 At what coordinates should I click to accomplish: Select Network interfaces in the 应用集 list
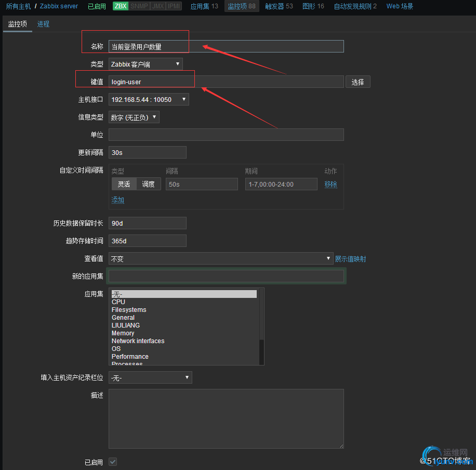184,341
